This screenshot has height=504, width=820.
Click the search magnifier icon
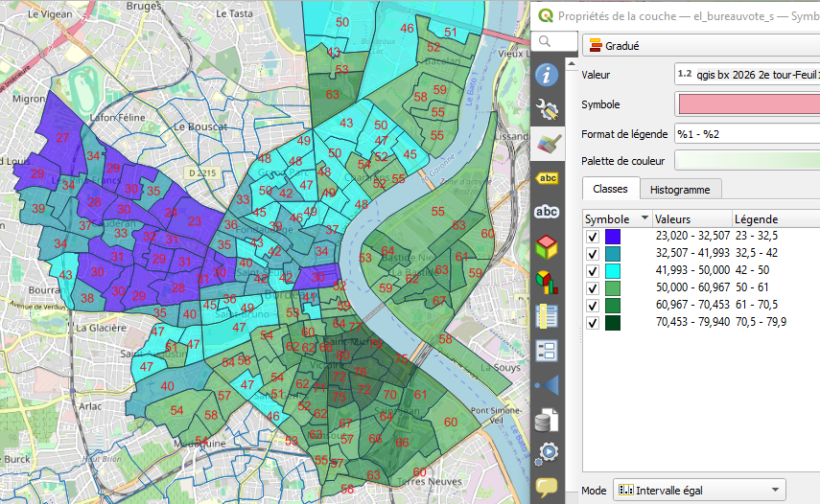pyautogui.click(x=545, y=41)
